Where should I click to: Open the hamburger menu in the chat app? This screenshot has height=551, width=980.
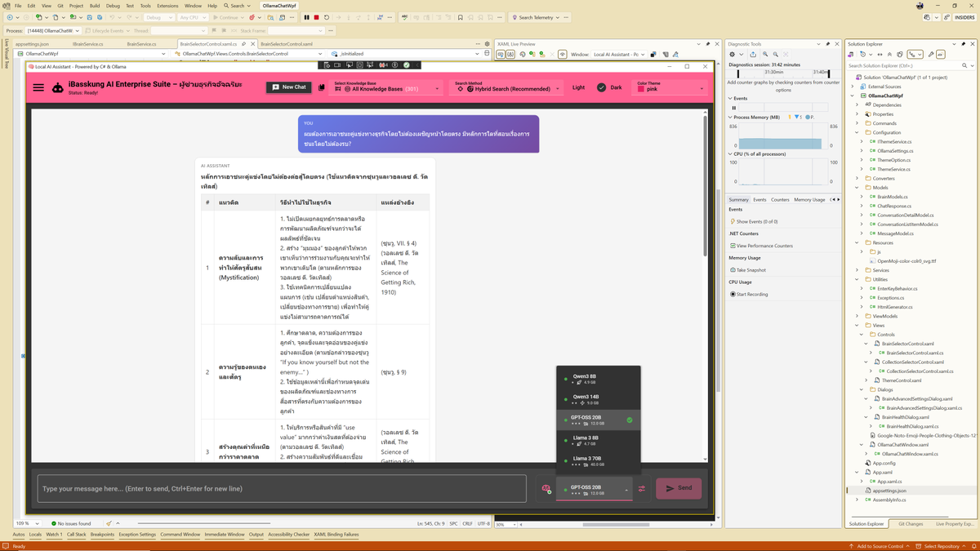[x=38, y=87]
